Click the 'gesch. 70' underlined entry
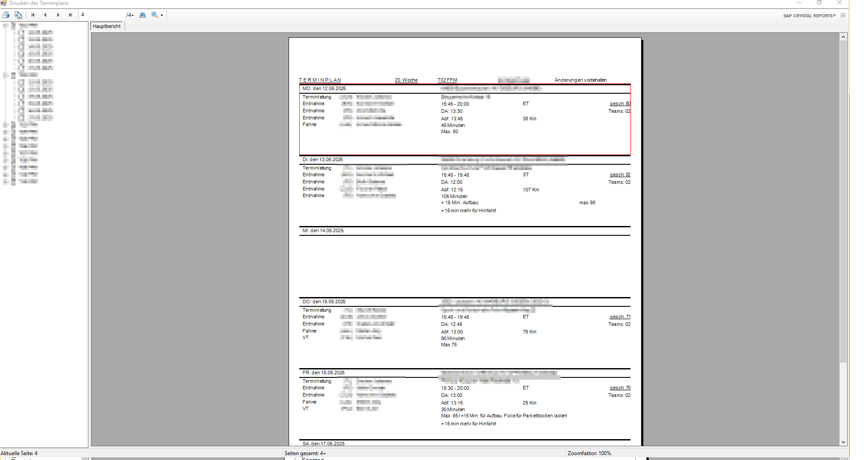 click(x=620, y=388)
